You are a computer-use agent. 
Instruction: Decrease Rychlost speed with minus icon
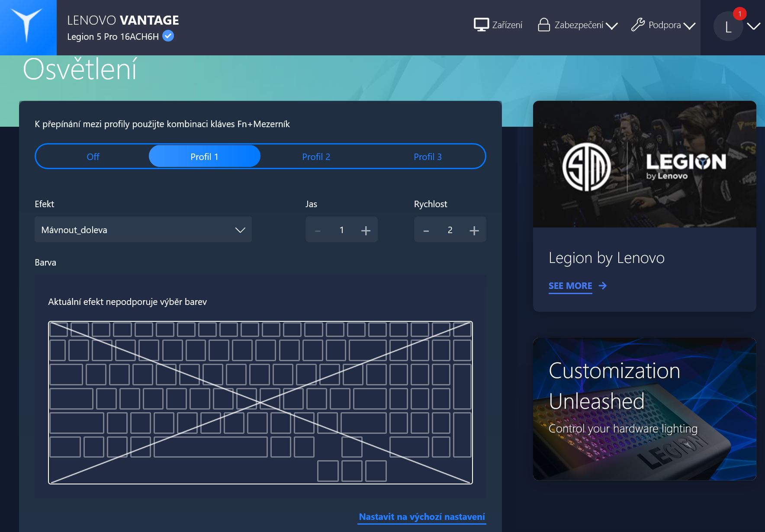click(426, 231)
